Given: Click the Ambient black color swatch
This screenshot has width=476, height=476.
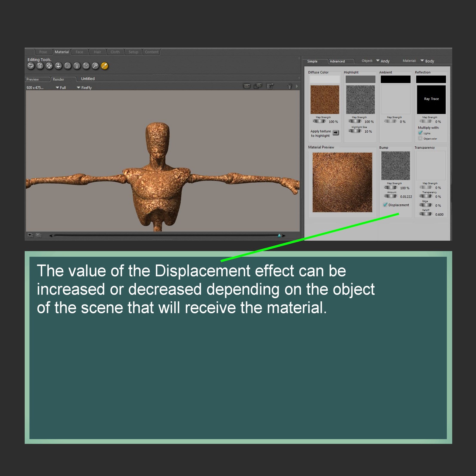Looking at the screenshot, I should tap(395, 79).
